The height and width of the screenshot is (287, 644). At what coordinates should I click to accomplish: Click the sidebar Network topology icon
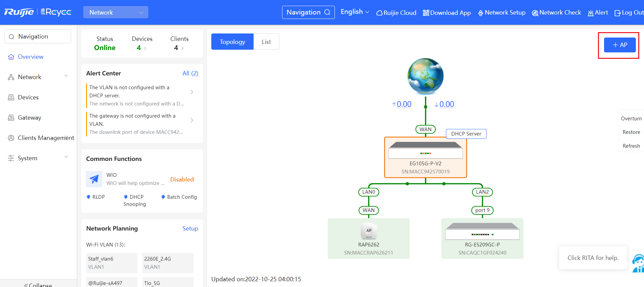click(11, 77)
